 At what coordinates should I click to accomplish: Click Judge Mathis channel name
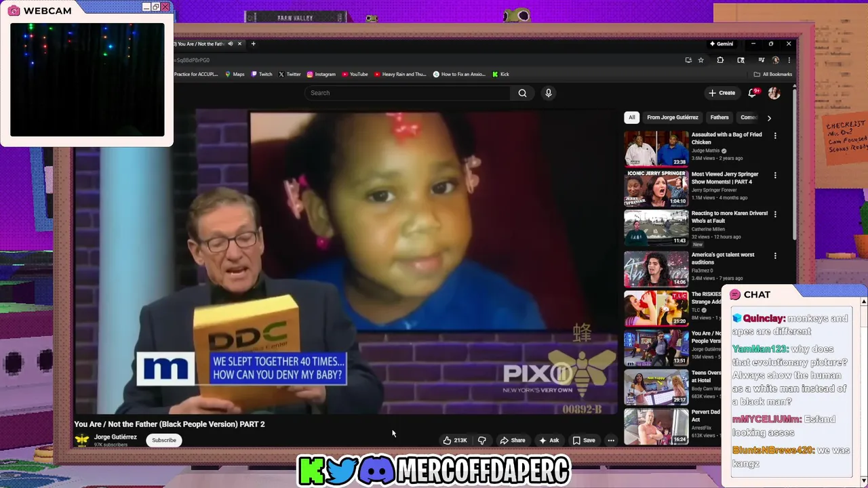[705, 151]
